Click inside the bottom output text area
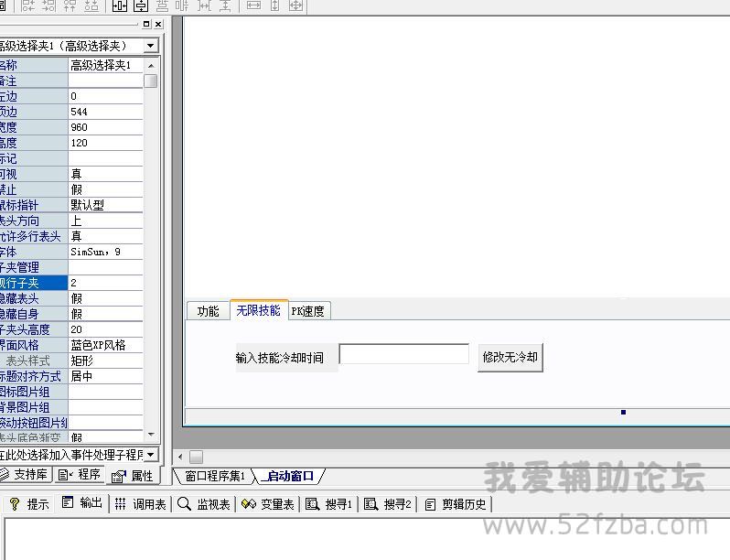730x560 pixels. (367, 539)
